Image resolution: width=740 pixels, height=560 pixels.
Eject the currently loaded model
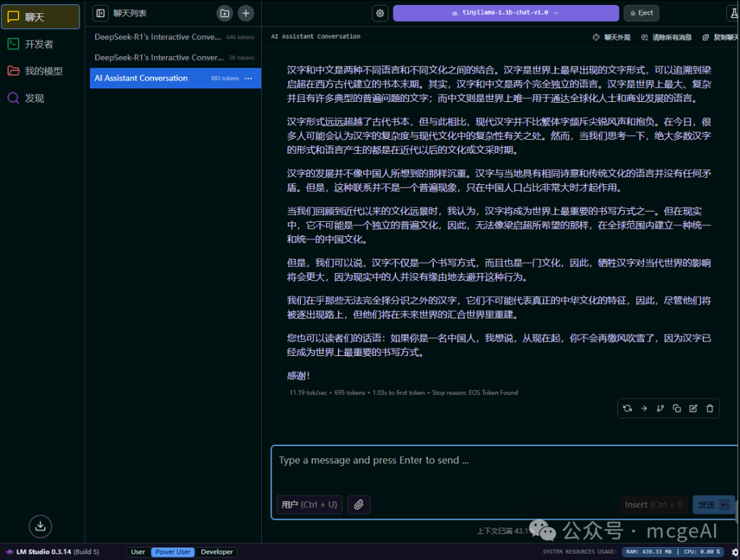641,12
